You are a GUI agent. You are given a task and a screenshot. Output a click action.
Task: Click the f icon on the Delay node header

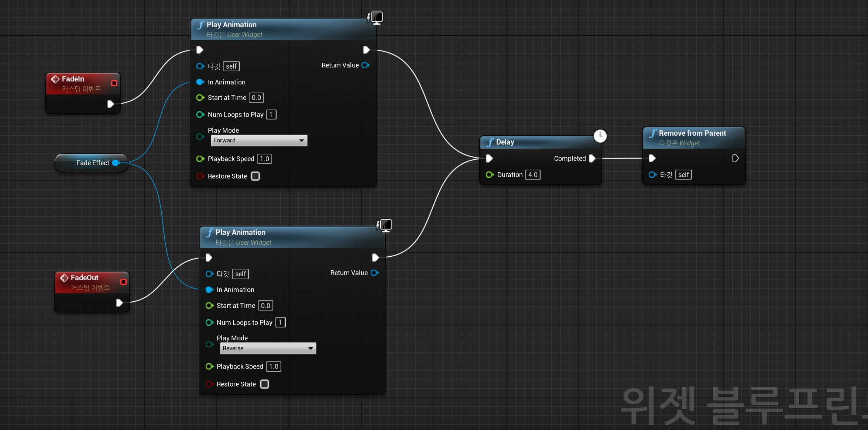coord(490,142)
